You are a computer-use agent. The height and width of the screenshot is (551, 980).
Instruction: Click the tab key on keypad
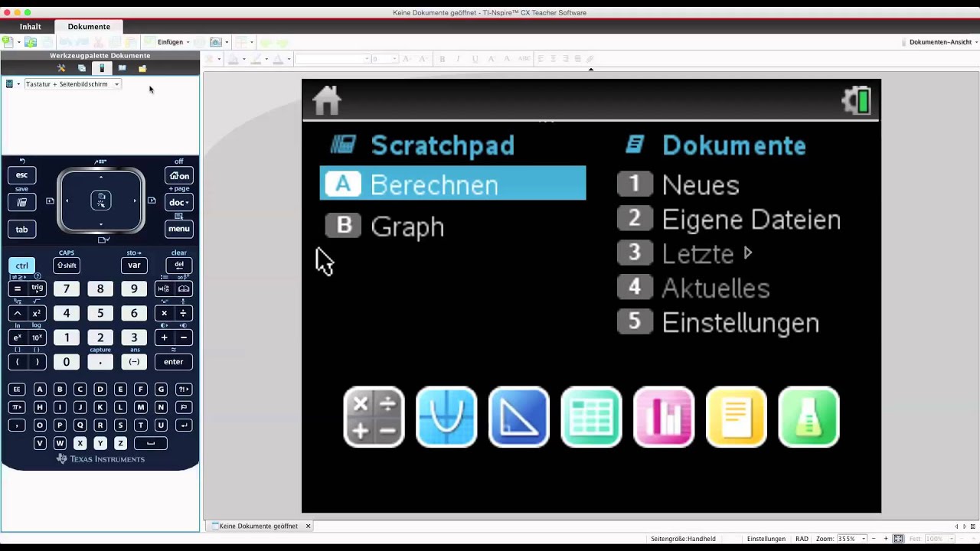coord(21,229)
